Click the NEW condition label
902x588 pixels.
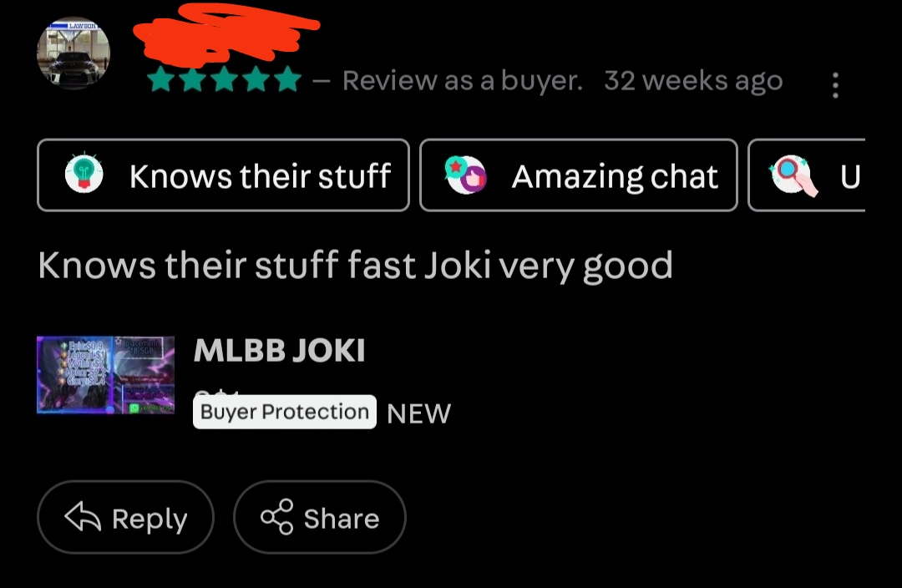pyautogui.click(x=418, y=413)
